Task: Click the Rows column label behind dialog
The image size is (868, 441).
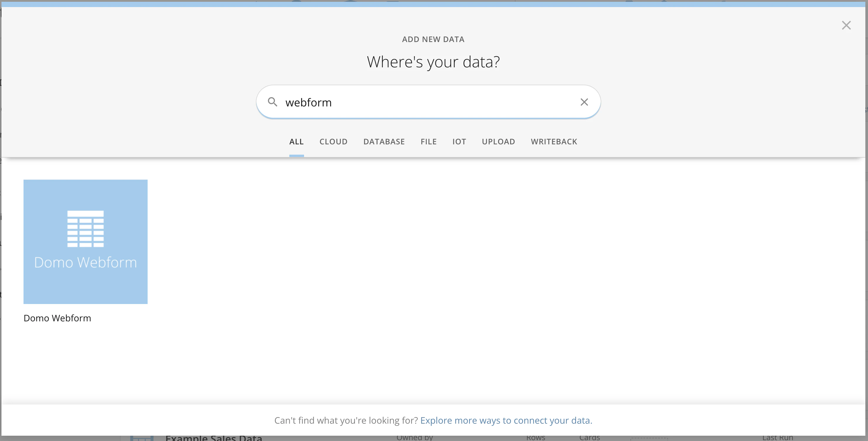Action: pos(535,438)
